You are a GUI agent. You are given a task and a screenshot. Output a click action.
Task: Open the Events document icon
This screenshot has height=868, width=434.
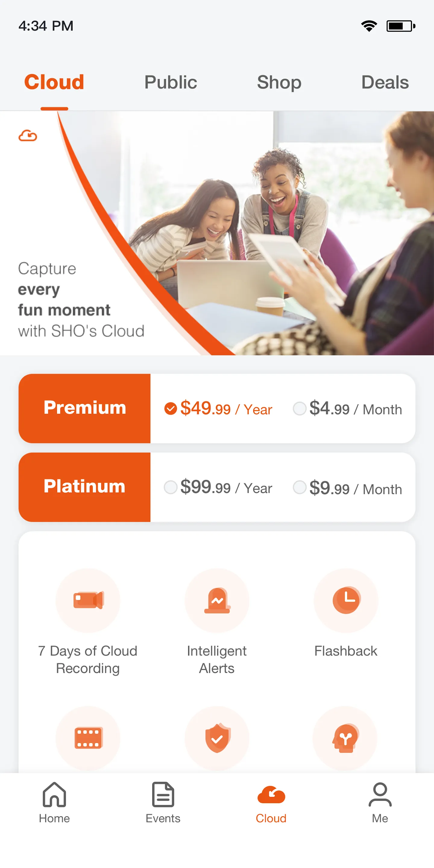tap(163, 794)
